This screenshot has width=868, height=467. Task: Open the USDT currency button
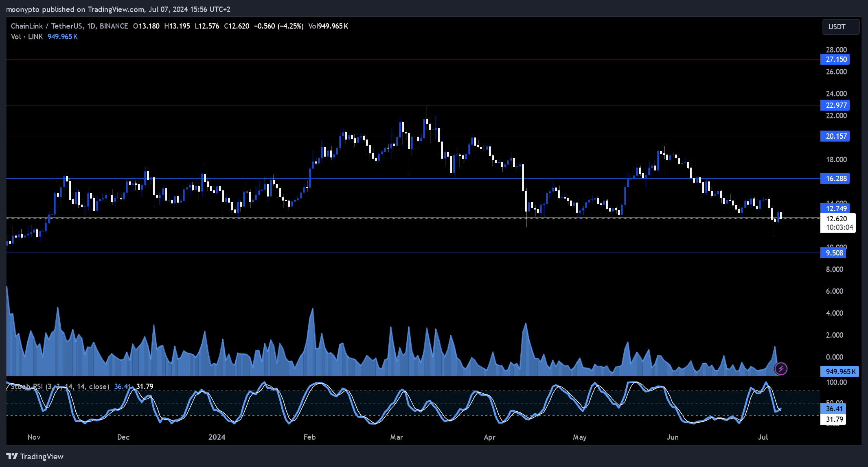(841, 27)
